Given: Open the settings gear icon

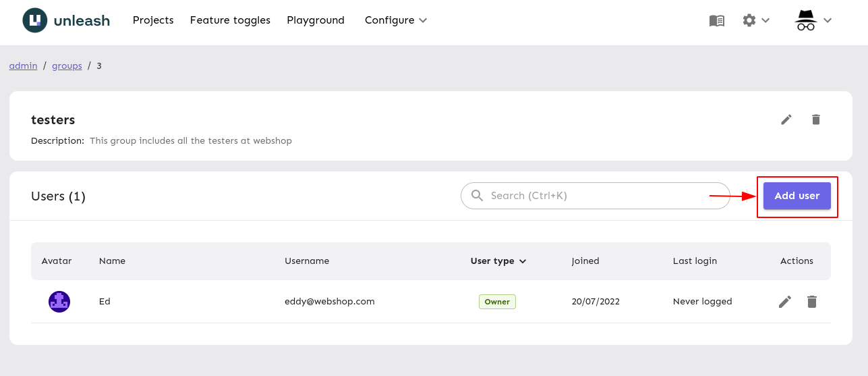Looking at the screenshot, I should (749, 20).
